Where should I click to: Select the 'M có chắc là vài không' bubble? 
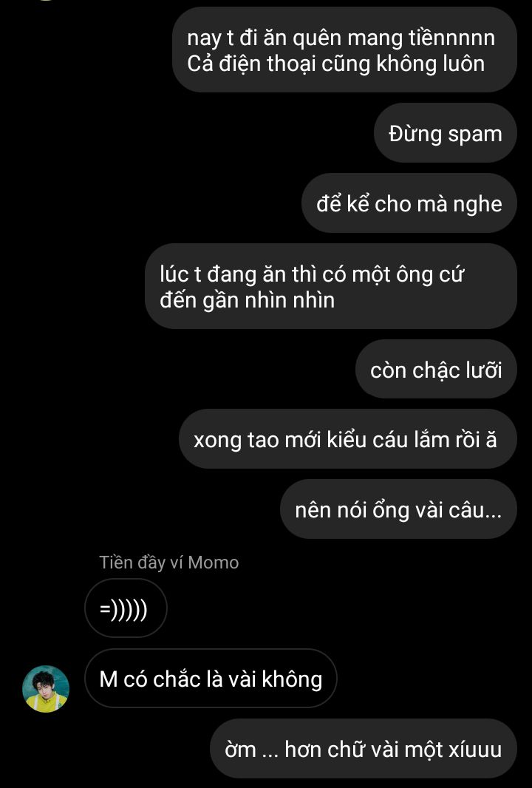tap(211, 679)
